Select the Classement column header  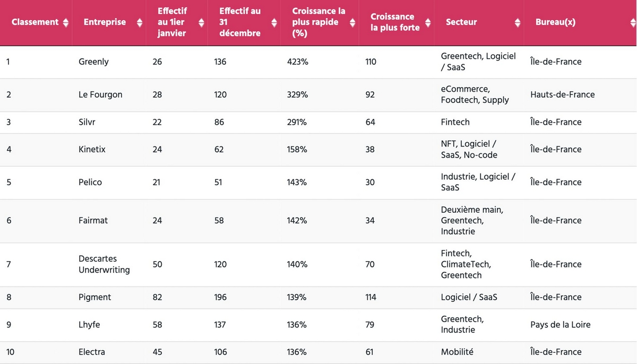pyautogui.click(x=35, y=22)
